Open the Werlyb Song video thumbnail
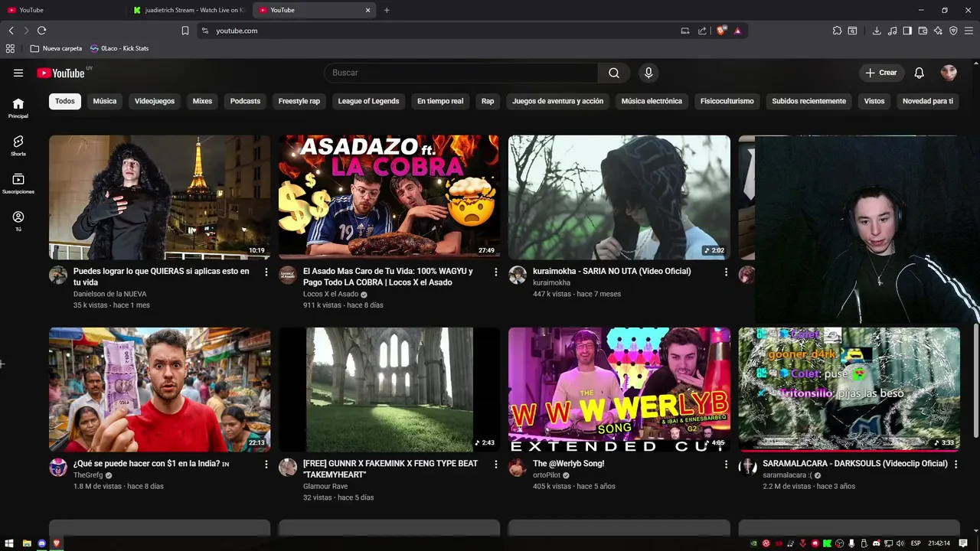This screenshot has width=980, height=551. 619,390
